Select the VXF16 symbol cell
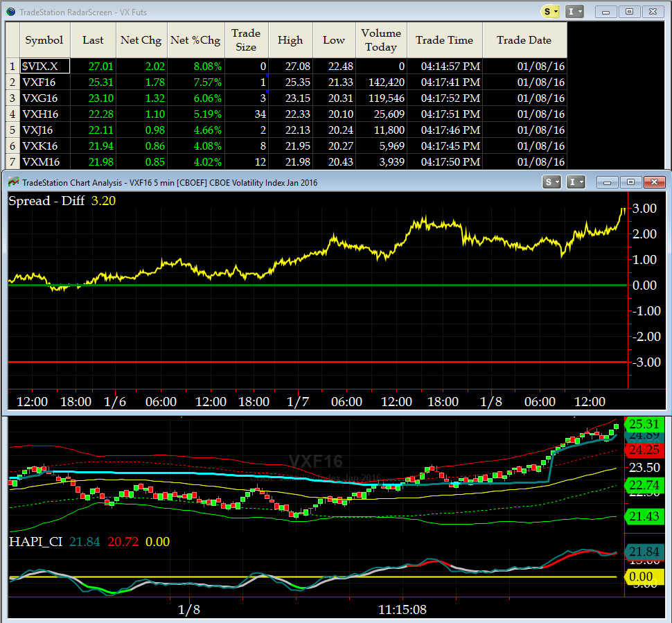Viewport: 672px width, 623px height. point(44,82)
